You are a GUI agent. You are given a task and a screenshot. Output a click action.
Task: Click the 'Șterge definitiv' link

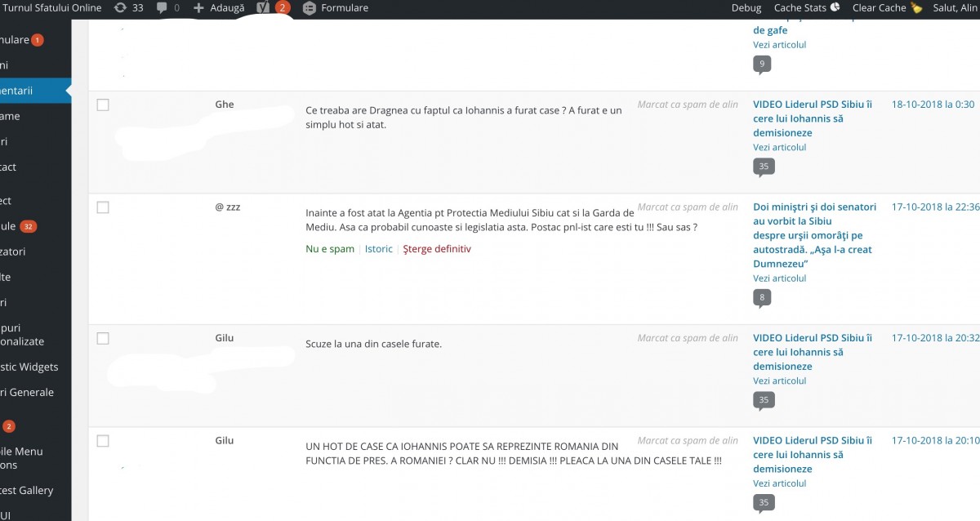(x=437, y=249)
